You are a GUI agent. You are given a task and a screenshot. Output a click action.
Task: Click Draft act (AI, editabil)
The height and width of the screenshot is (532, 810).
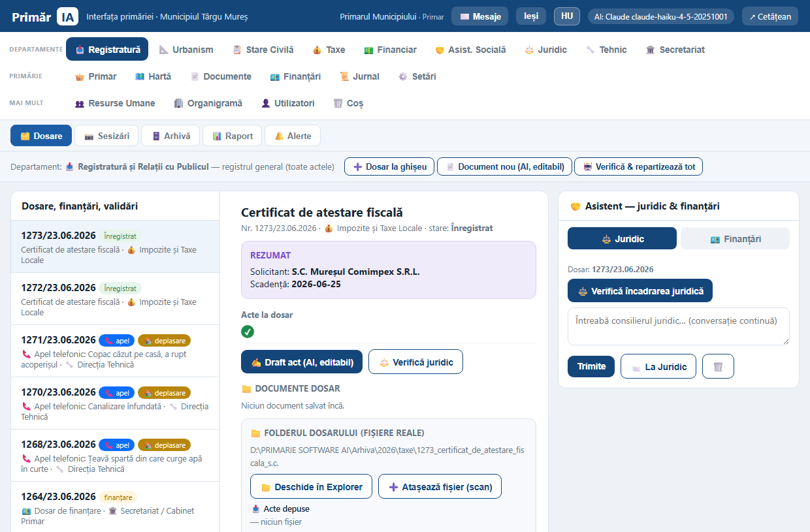302,362
